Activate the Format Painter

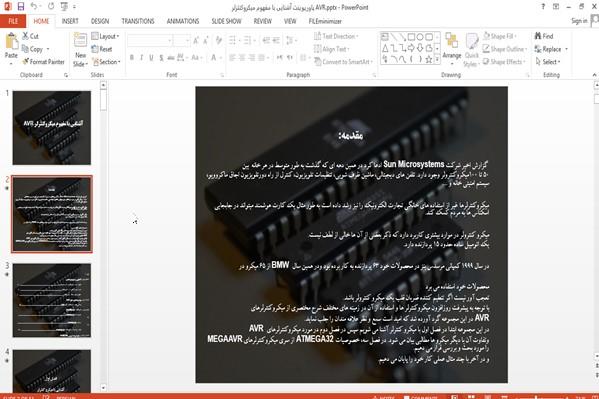(43, 62)
